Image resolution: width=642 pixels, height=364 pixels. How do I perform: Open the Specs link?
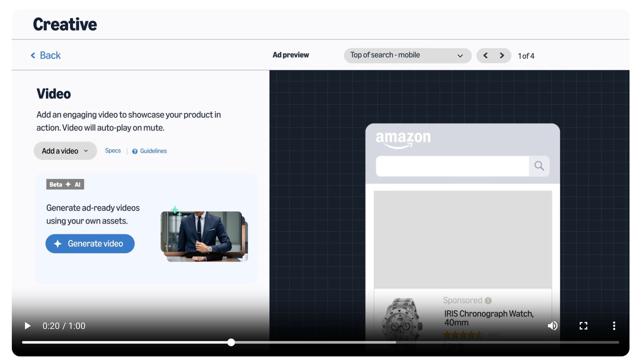pyautogui.click(x=113, y=151)
